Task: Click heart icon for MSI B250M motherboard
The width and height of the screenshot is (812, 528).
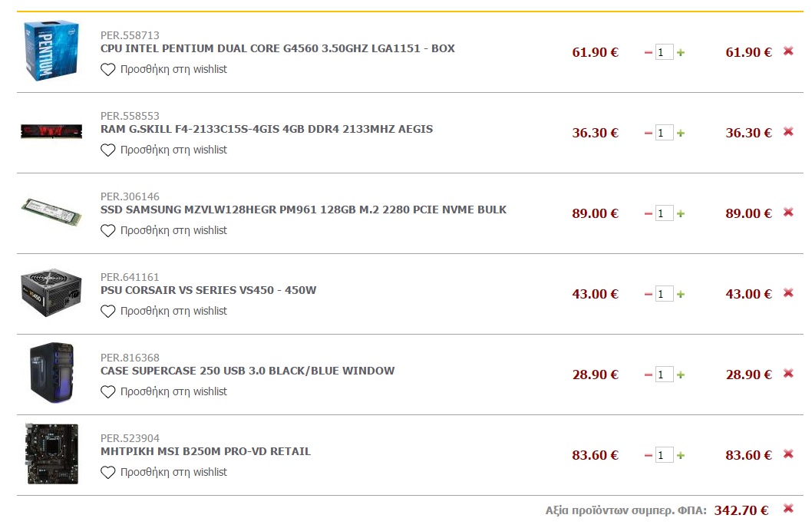Action: click(107, 472)
